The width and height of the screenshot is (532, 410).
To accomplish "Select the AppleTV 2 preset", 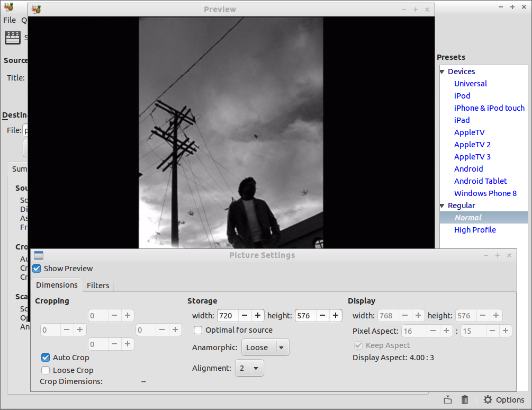I will [x=472, y=145].
